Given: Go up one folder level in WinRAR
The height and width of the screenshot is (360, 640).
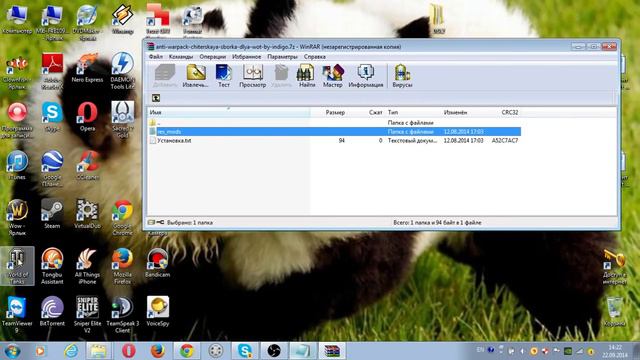Looking at the screenshot, I should click(x=156, y=98).
